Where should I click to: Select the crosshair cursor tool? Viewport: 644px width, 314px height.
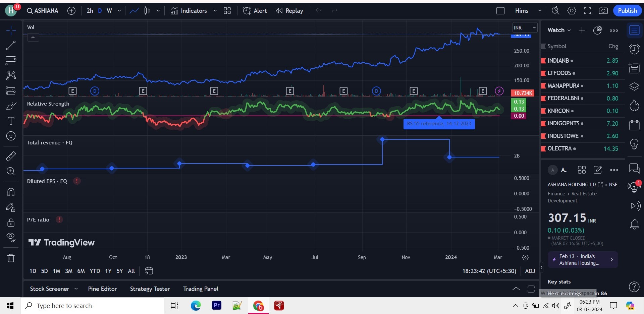[11, 30]
